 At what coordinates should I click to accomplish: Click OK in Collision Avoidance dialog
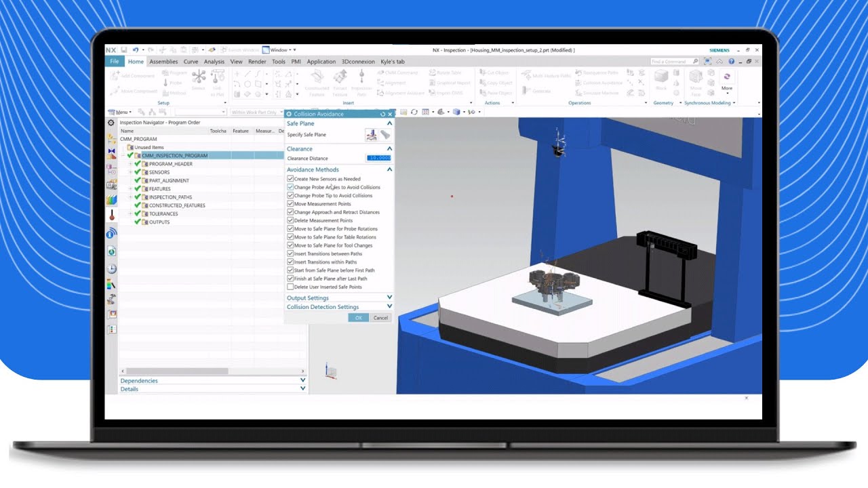pyautogui.click(x=359, y=317)
